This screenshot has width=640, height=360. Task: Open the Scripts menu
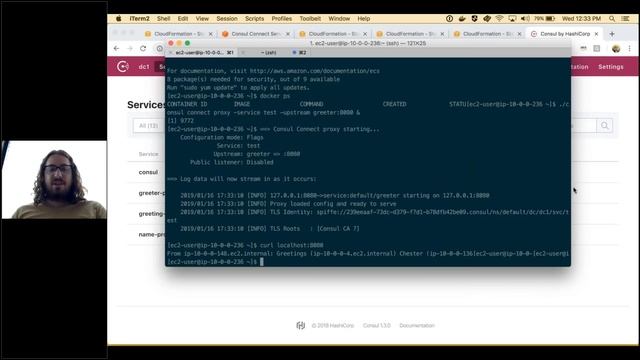254,18
